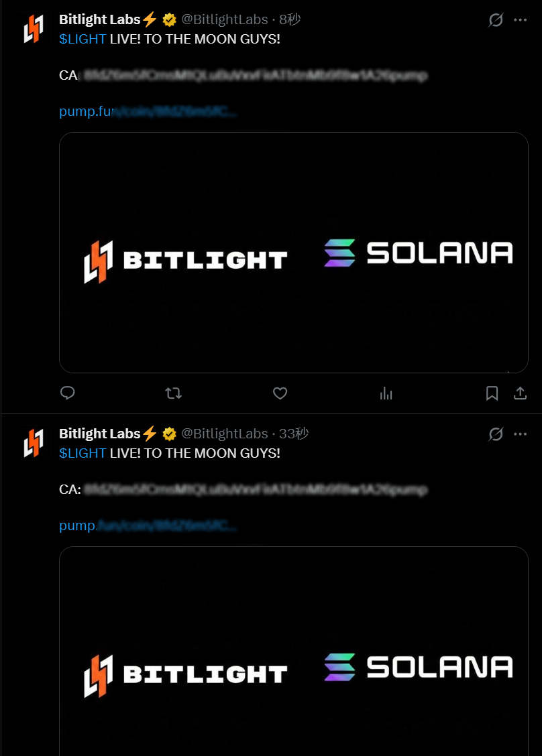Like the first Bitlight Labs tweet
The image size is (542, 756).
click(x=280, y=393)
